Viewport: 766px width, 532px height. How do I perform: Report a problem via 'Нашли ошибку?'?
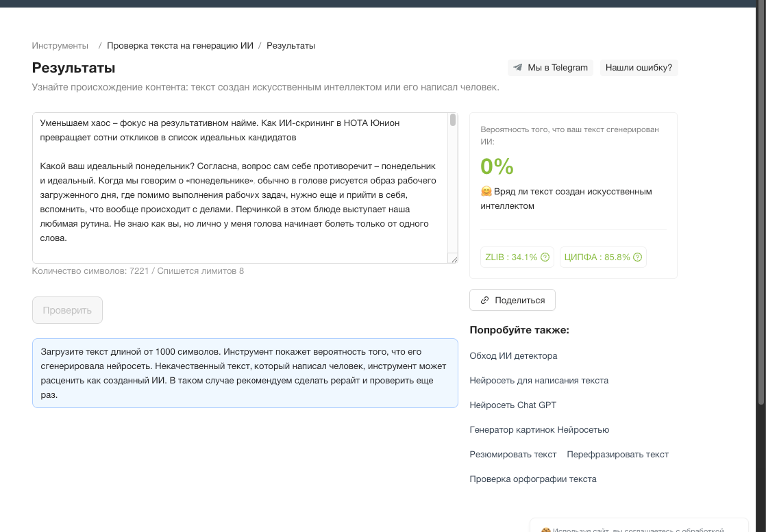pos(639,67)
